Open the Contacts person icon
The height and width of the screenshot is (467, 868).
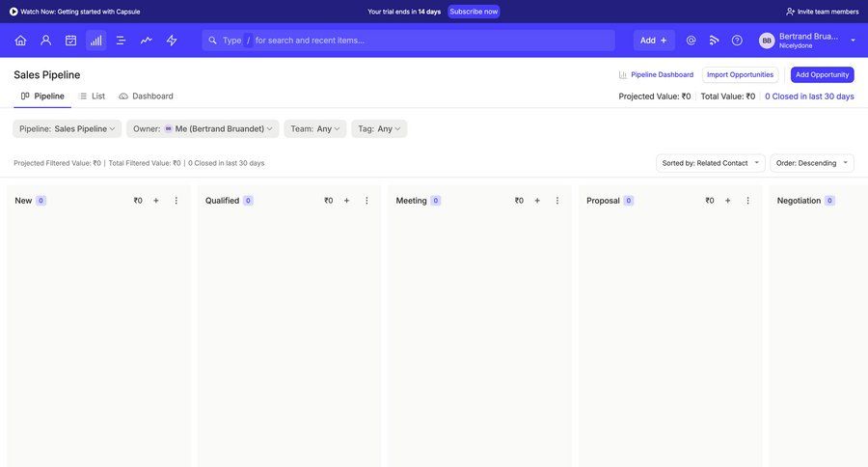(45, 41)
